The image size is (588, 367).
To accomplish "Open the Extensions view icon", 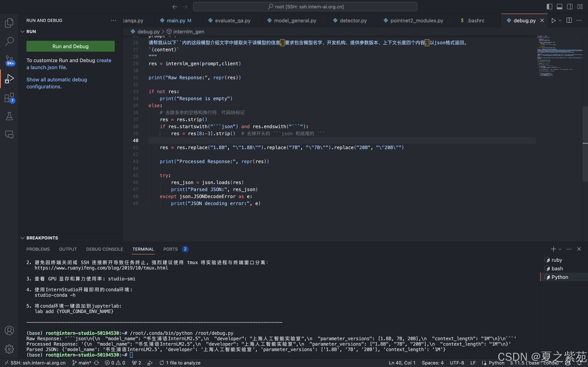I will 9,97.
